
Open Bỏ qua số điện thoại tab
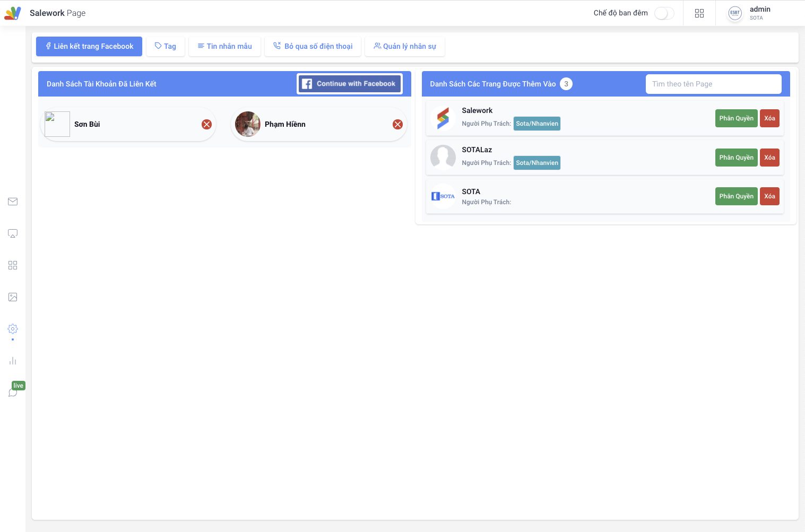point(313,46)
